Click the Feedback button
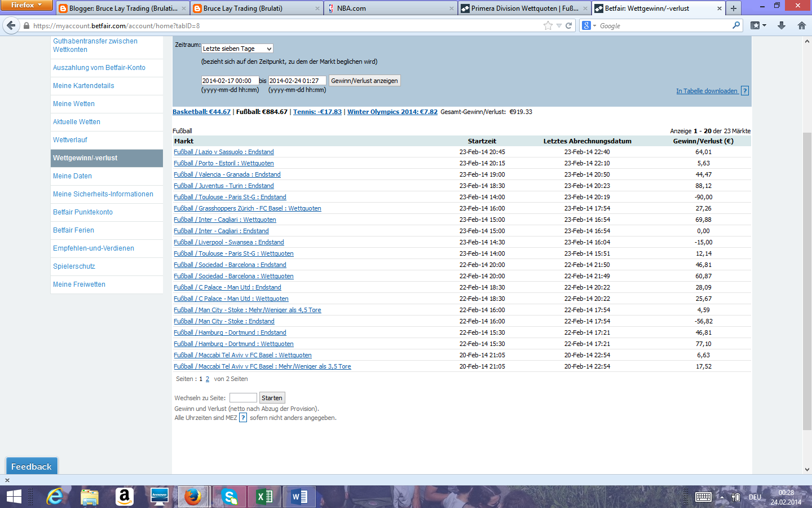The image size is (812, 508). 32,466
